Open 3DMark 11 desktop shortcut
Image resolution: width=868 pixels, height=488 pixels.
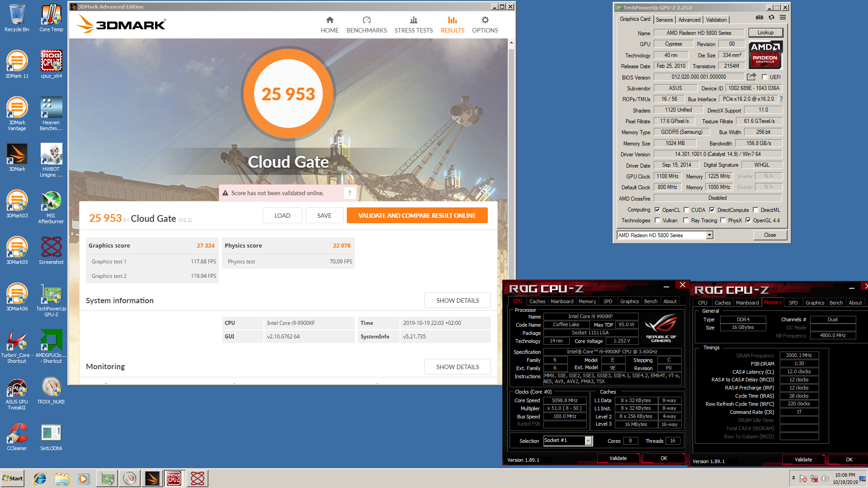click(17, 65)
